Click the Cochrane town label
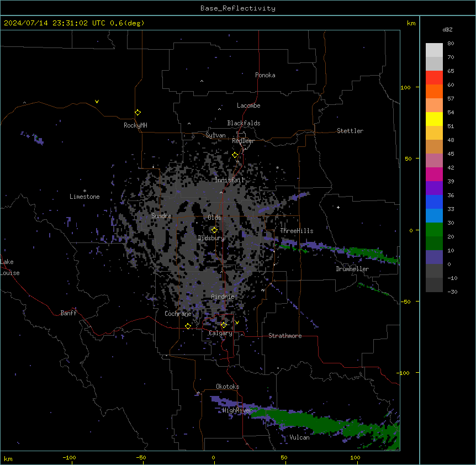 click(178, 314)
